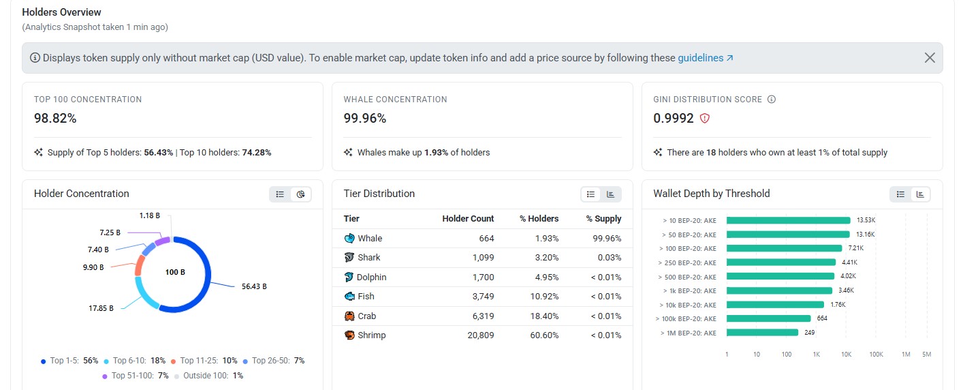Click sparkle icon beside Whales make up

(348, 153)
